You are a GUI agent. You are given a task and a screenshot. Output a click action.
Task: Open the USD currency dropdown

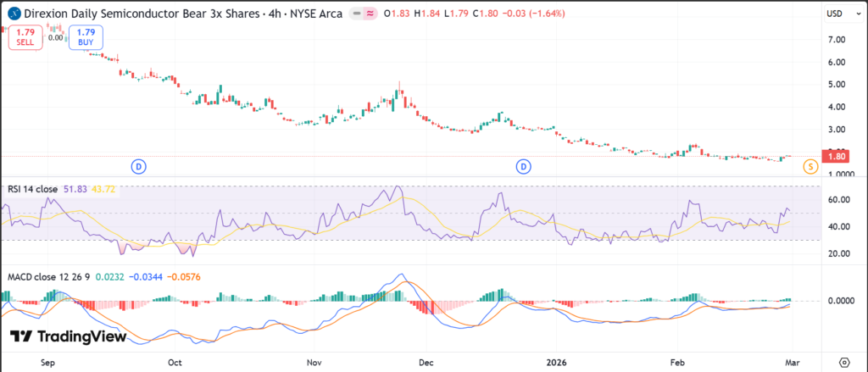click(x=836, y=14)
